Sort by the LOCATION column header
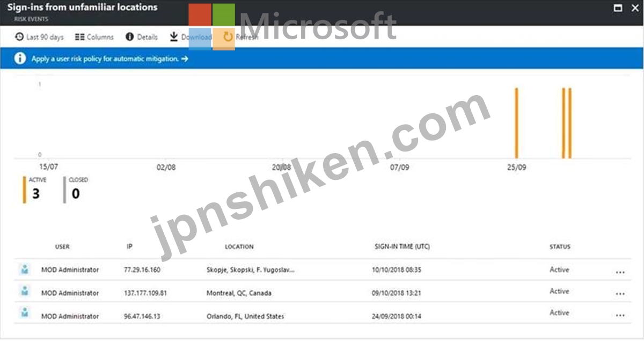This screenshot has height=341, width=644. point(239,247)
